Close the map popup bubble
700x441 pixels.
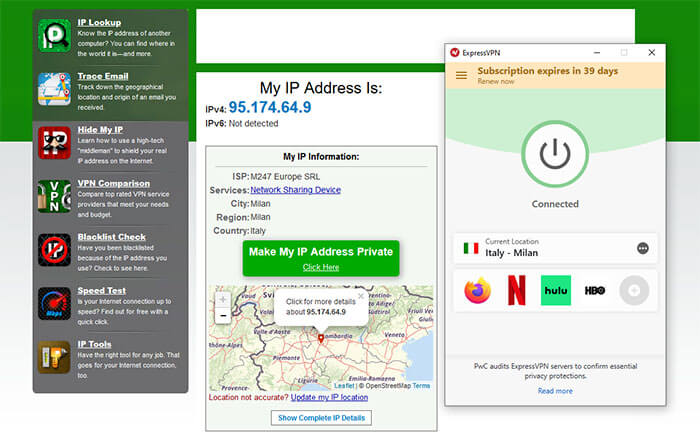[361, 296]
